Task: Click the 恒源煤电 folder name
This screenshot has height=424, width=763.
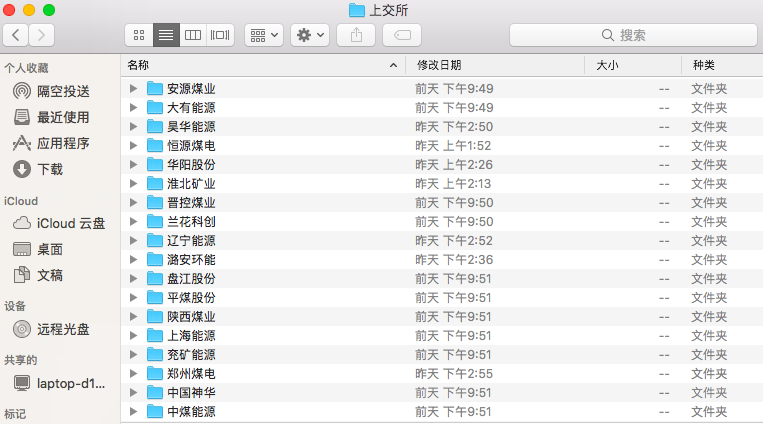Action: pyautogui.click(x=191, y=146)
